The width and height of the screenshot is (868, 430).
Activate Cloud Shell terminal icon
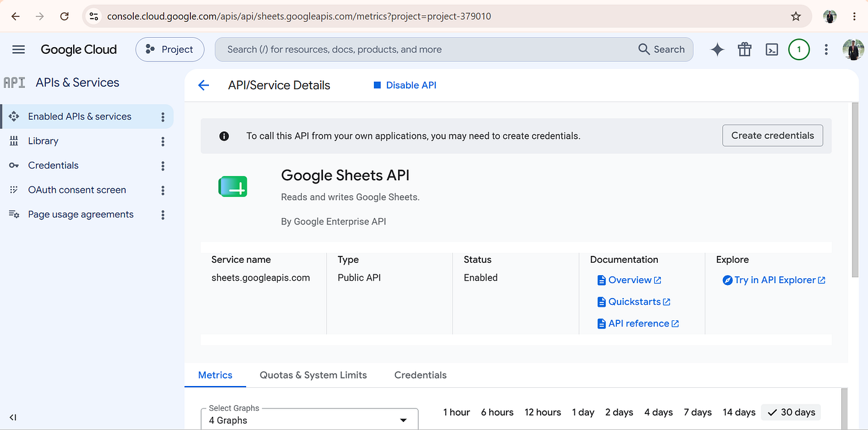772,50
